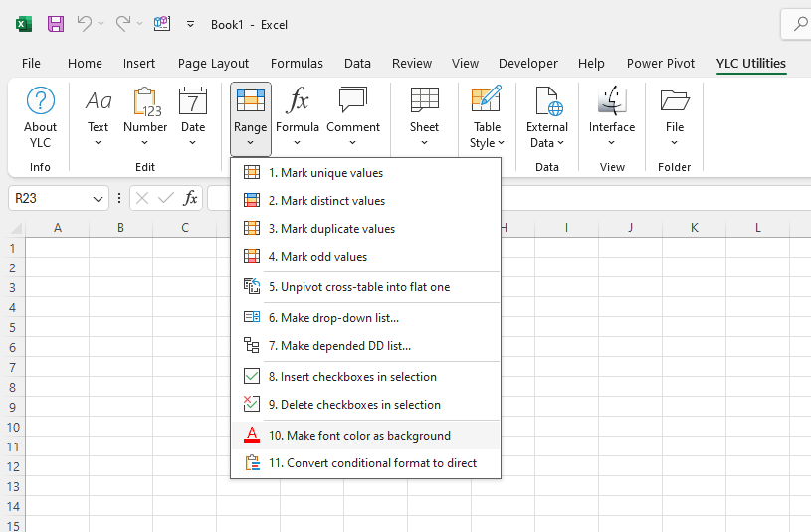The height and width of the screenshot is (532, 811).
Task: Switch to the Power Pivot tab
Action: coord(661,63)
